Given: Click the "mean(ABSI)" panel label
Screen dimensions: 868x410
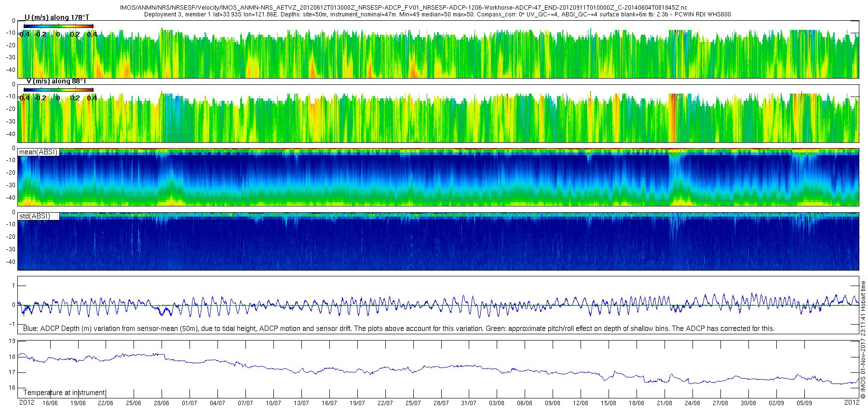Looking at the screenshot, I should pyautogui.click(x=38, y=152).
